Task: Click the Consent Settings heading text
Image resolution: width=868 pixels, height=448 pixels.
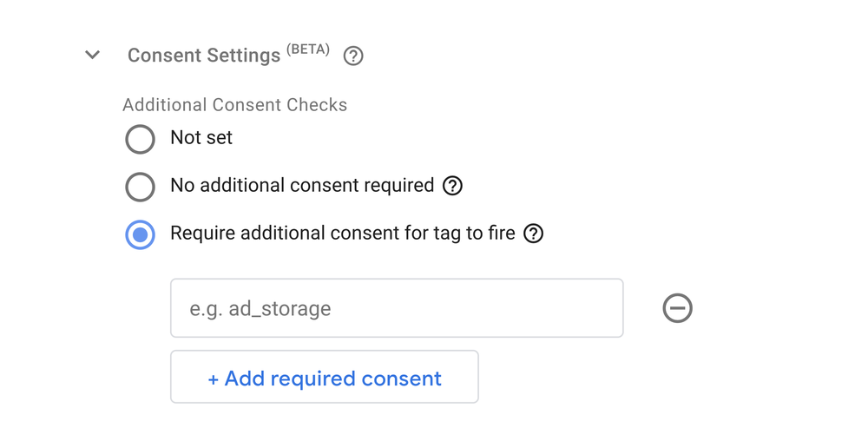Action: tap(204, 56)
